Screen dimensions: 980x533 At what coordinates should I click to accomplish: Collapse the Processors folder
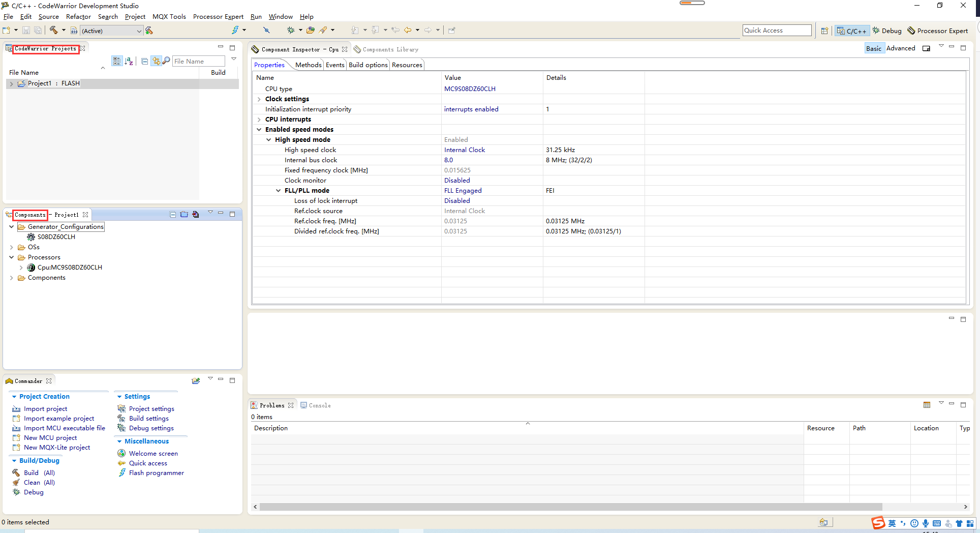pos(11,257)
